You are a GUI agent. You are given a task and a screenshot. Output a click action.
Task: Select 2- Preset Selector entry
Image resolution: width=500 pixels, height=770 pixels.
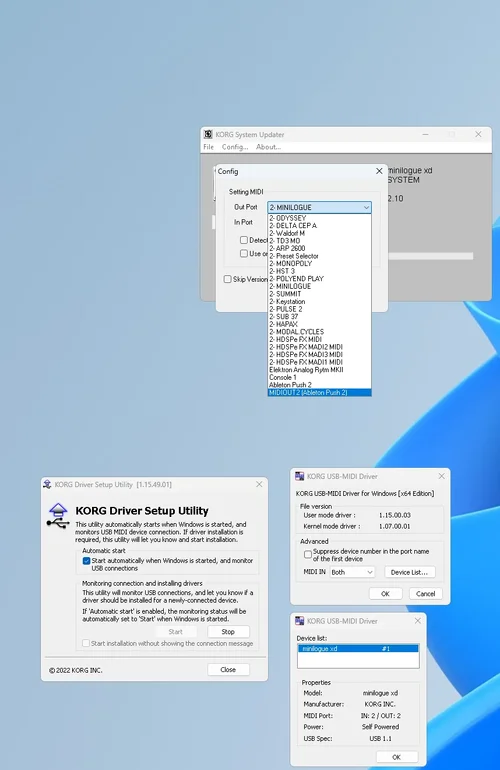319,256
